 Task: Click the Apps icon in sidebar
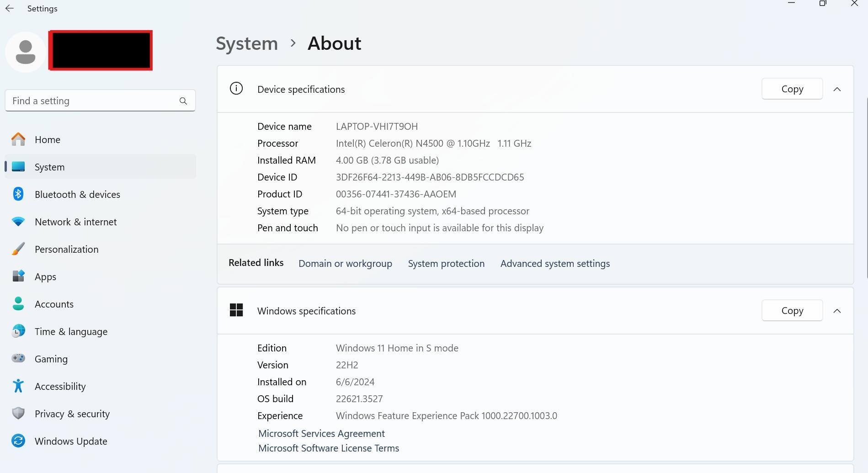click(18, 276)
